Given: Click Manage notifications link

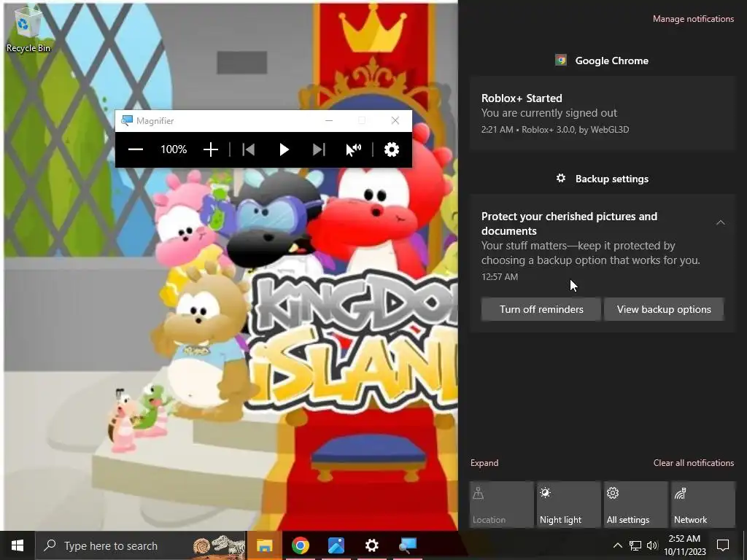Looking at the screenshot, I should 693,19.
